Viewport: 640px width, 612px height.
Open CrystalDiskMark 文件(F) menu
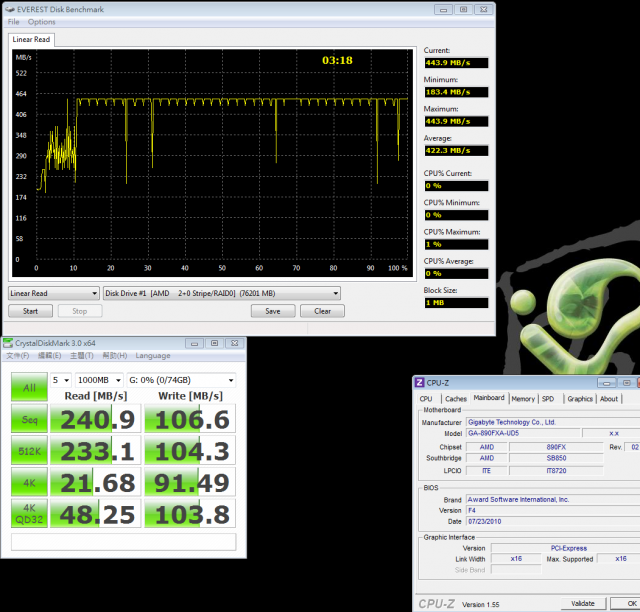coord(18,356)
